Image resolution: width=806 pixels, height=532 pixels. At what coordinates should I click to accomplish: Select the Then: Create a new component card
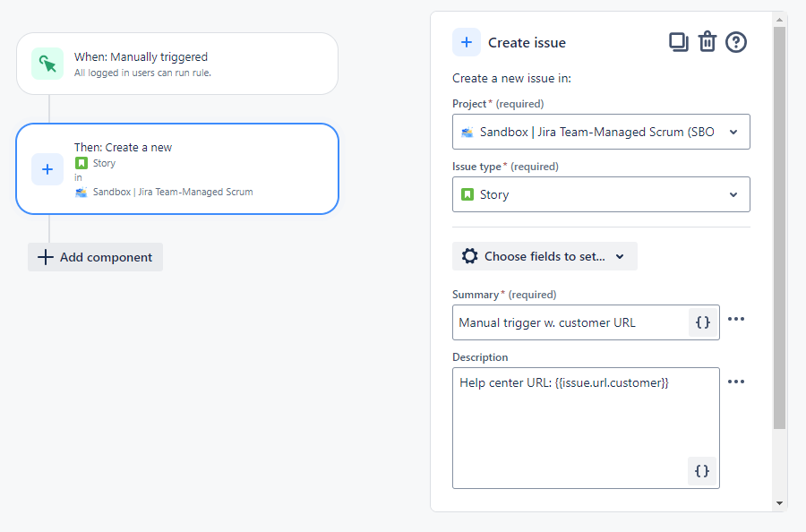click(176, 168)
